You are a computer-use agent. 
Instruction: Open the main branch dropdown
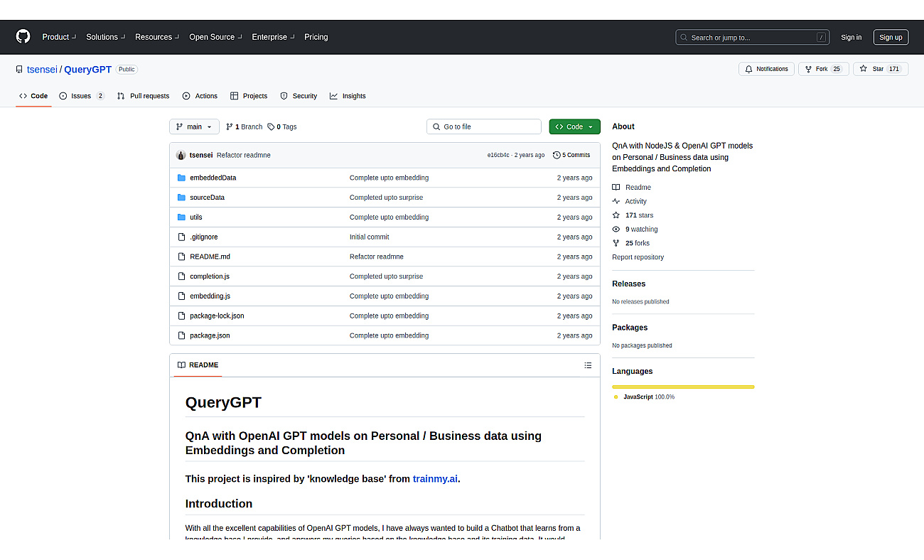pos(194,126)
